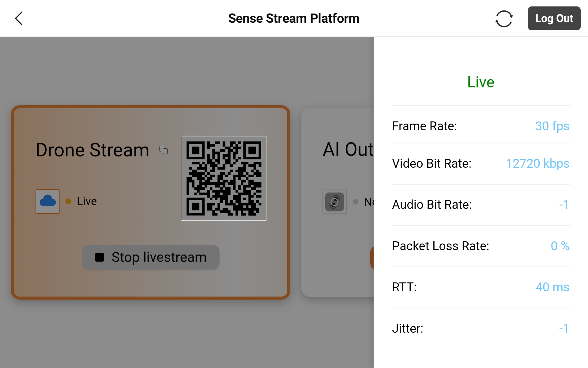Click the Log Out button
Screen dimensions: 588x368
[554, 18]
